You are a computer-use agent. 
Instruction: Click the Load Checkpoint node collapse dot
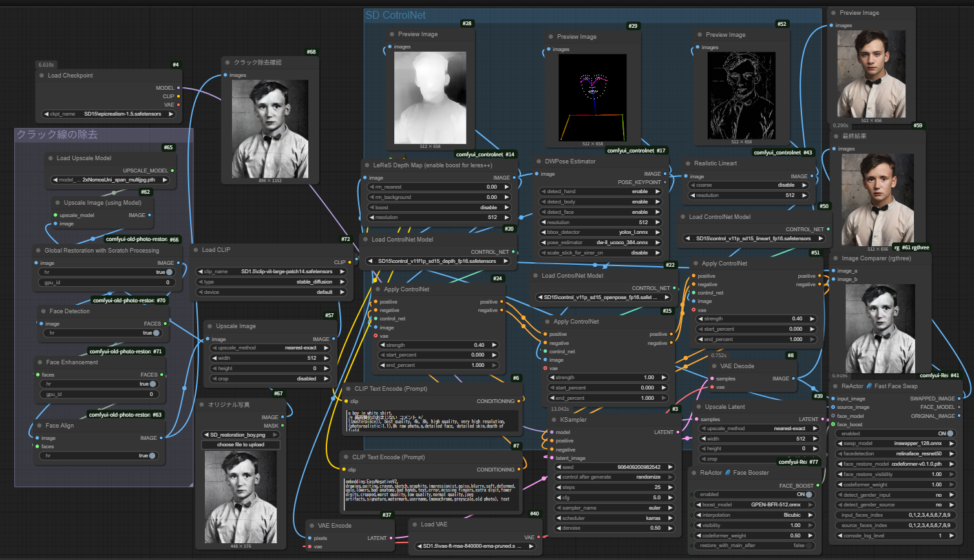click(41, 76)
